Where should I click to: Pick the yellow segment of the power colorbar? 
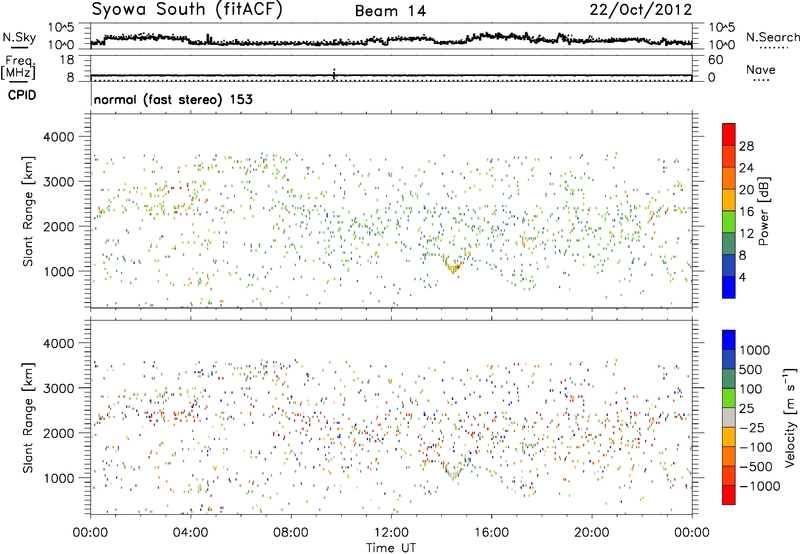pyautogui.click(x=729, y=200)
